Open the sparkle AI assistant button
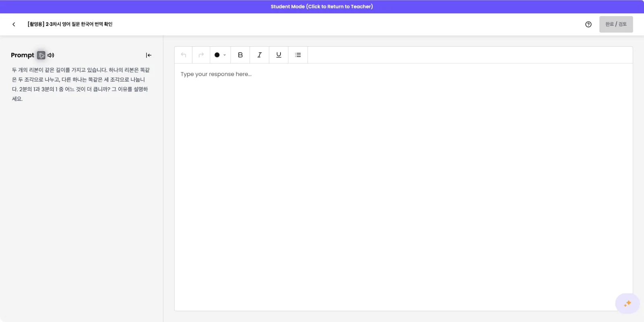Image resolution: width=644 pixels, height=322 pixels. [627, 303]
